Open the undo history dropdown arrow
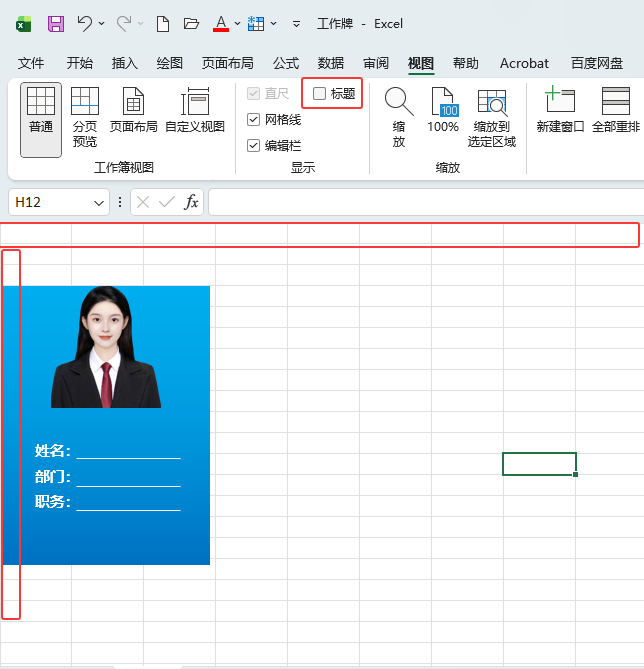 (102, 23)
